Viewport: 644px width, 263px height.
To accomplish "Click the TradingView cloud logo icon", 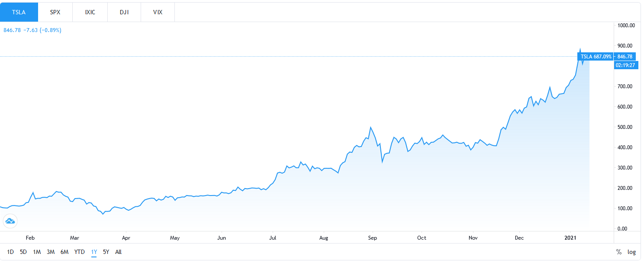I will (x=10, y=221).
